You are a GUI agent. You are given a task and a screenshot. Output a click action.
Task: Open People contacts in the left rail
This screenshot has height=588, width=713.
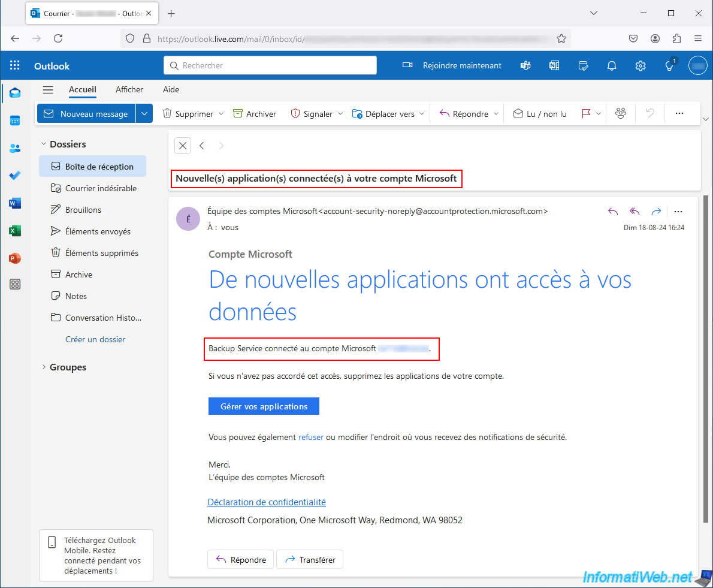pyautogui.click(x=15, y=148)
